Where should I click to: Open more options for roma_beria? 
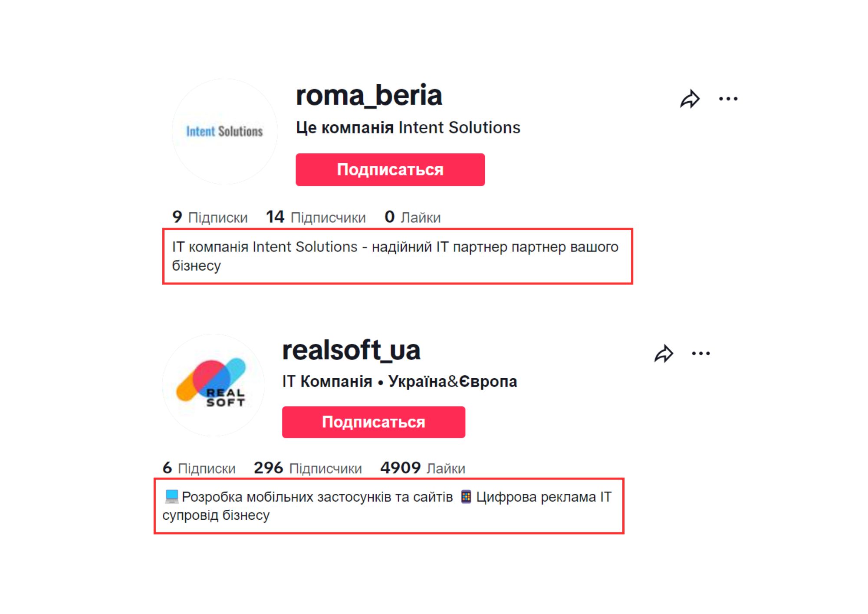tap(728, 99)
